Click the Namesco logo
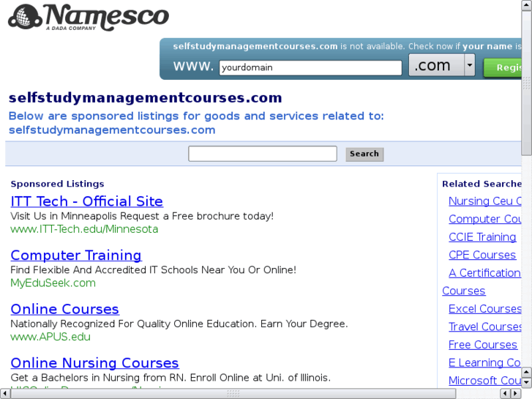 pyautogui.click(x=89, y=18)
